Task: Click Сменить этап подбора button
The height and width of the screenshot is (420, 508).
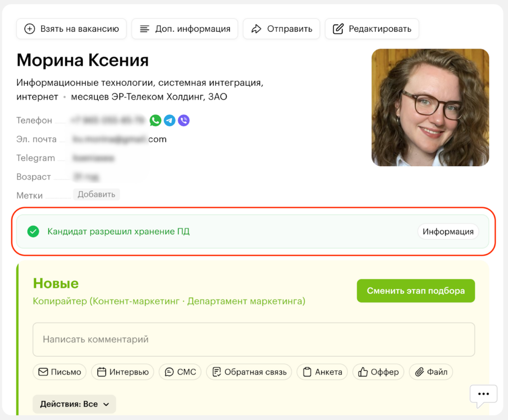Action: point(416,291)
